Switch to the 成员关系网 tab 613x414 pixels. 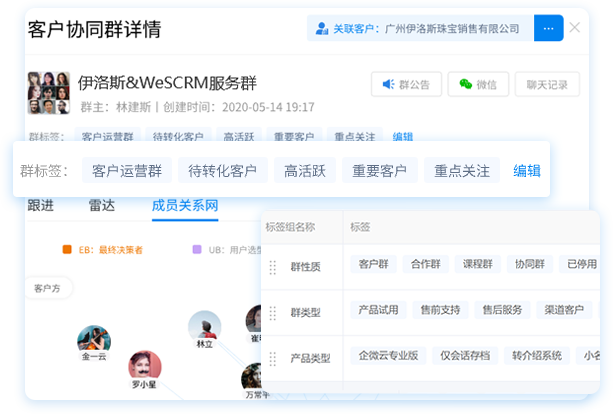[x=185, y=206]
